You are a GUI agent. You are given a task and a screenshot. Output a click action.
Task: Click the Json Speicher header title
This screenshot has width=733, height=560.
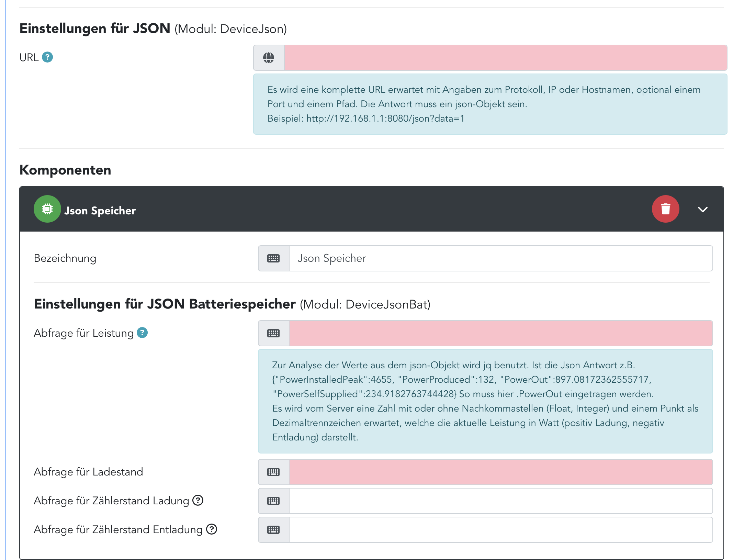[100, 210]
